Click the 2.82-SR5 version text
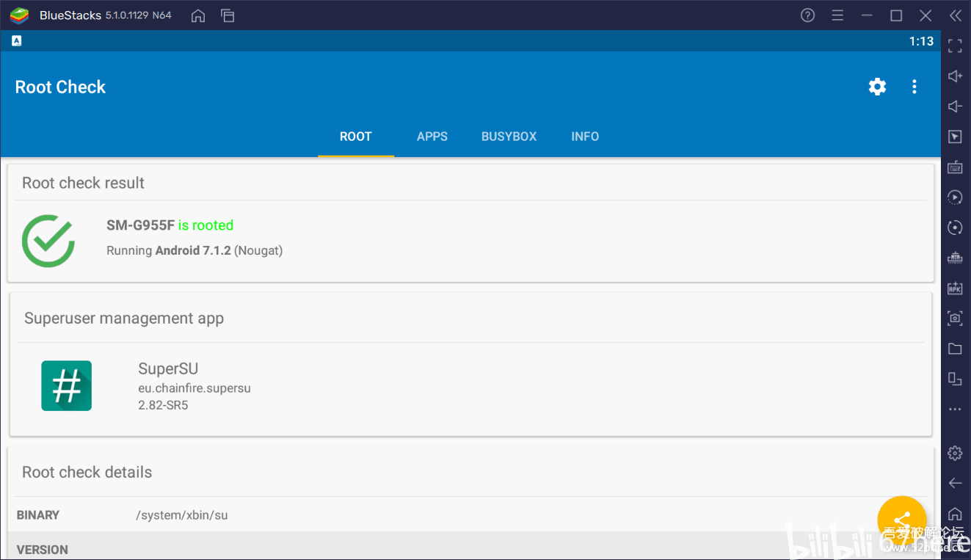 point(163,405)
